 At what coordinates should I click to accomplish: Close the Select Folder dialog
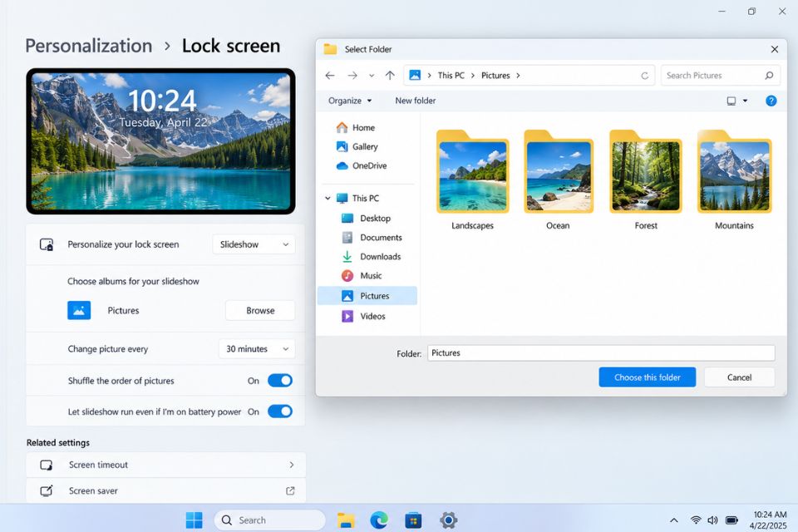pos(774,49)
